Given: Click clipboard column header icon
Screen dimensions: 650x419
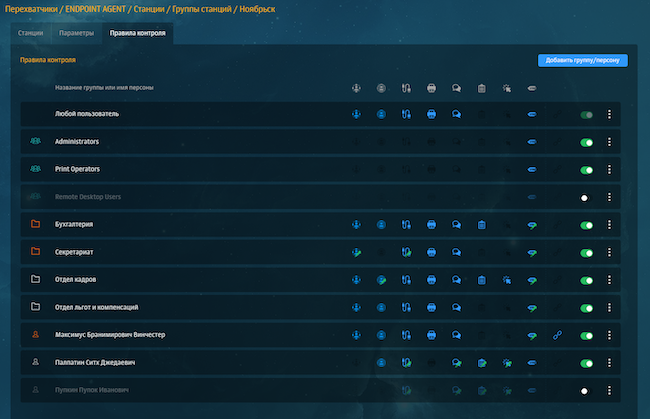Looking at the screenshot, I should 481,88.
